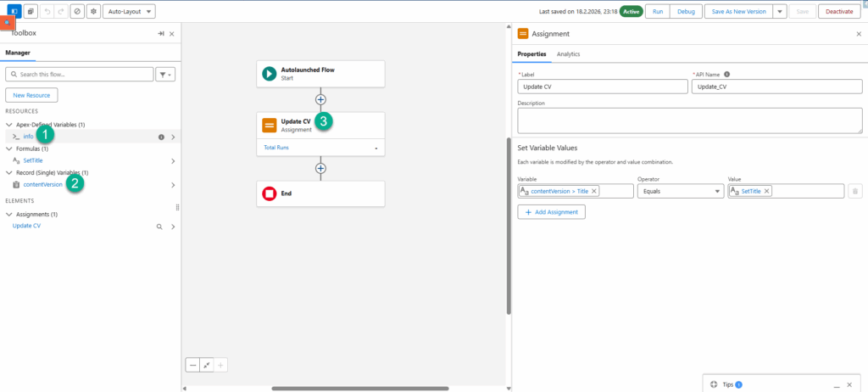This screenshot has height=392, width=868.
Task: Toggle the Toolbox panel button in the toolbar
Action: 14,12
